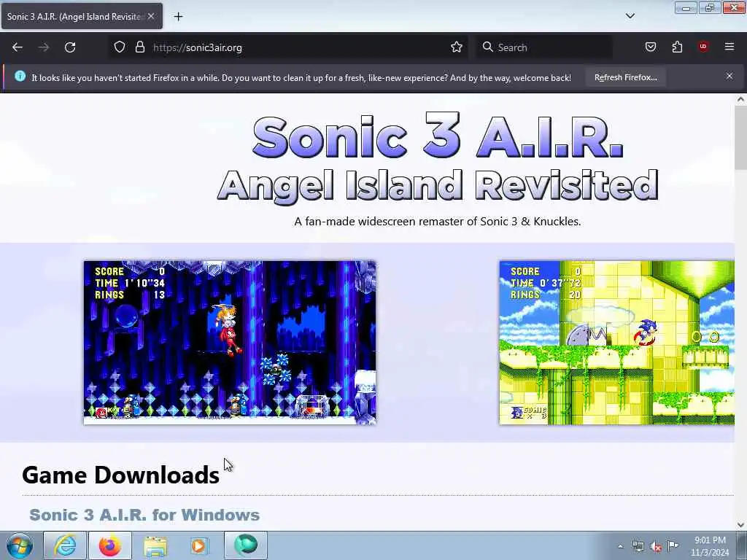Screen dimensions: 747x560
Task: Expand the list all tabs chevron
Action: (630, 16)
